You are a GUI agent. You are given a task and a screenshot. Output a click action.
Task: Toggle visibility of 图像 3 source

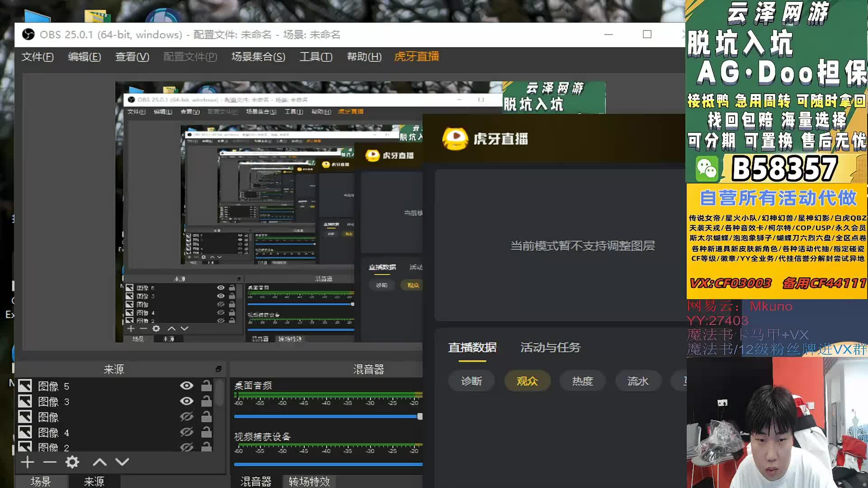187,401
